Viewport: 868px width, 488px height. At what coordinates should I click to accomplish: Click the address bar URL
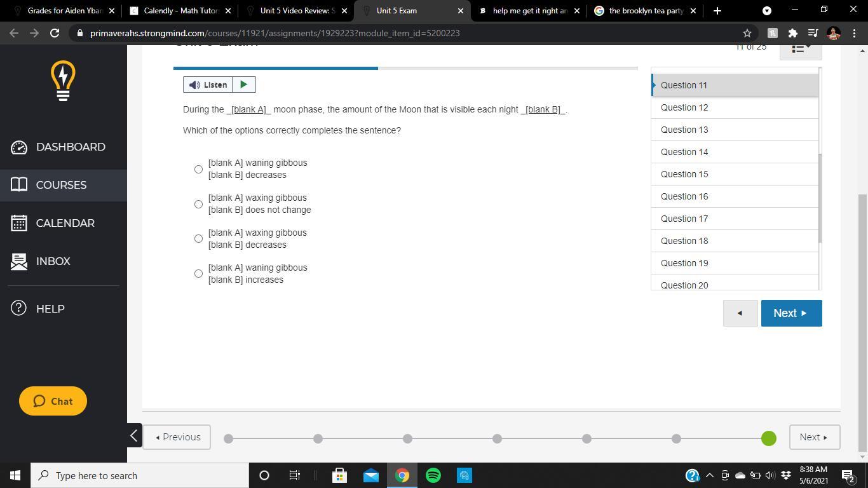[x=275, y=33]
